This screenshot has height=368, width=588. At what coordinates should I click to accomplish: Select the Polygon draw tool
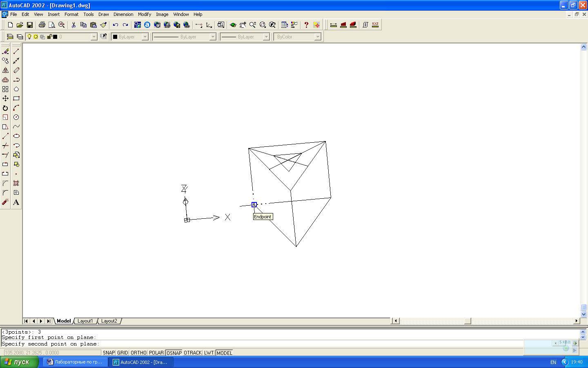point(16,89)
